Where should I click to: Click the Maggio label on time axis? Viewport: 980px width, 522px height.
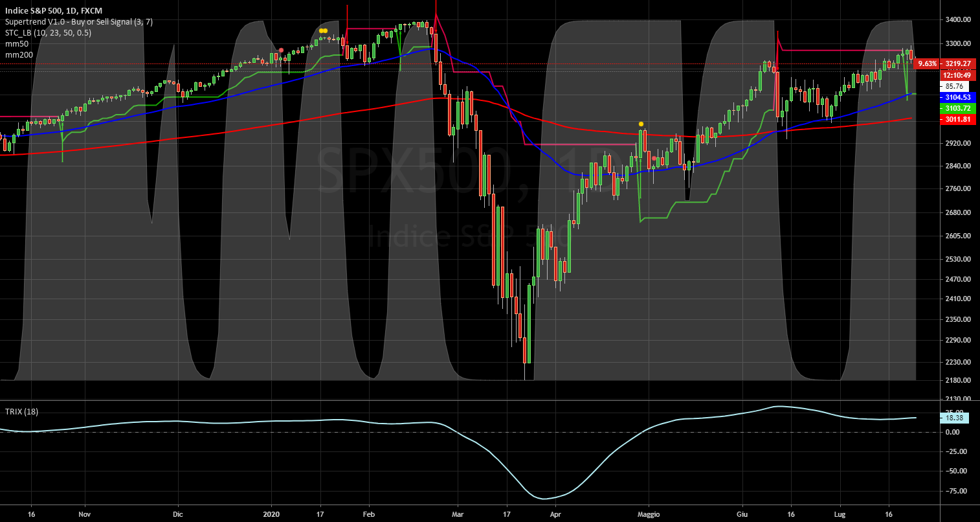[x=648, y=514]
